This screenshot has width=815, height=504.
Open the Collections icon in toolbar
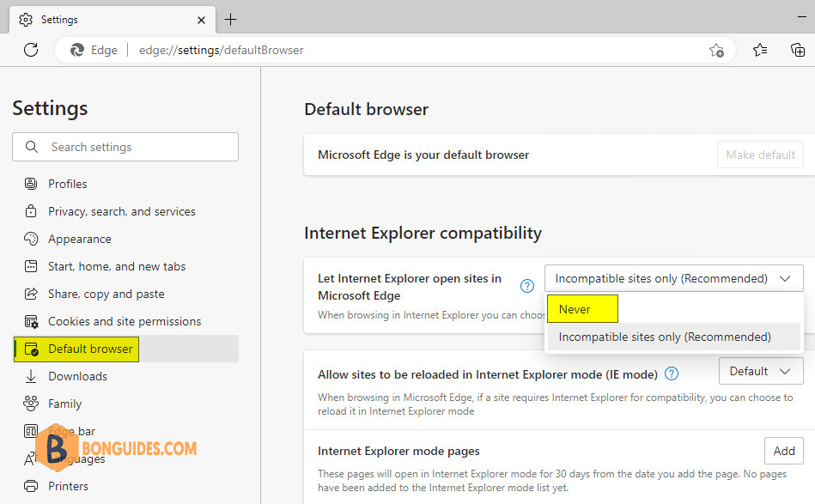[x=798, y=50]
